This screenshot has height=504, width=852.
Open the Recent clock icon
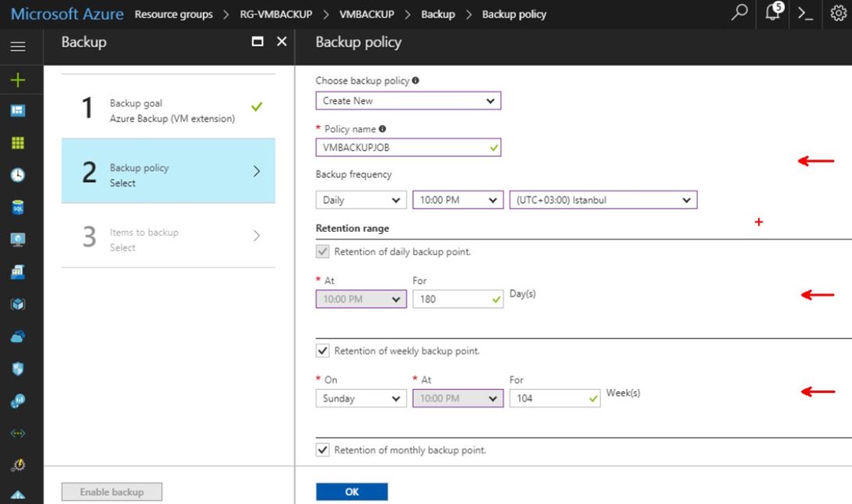pyautogui.click(x=18, y=175)
